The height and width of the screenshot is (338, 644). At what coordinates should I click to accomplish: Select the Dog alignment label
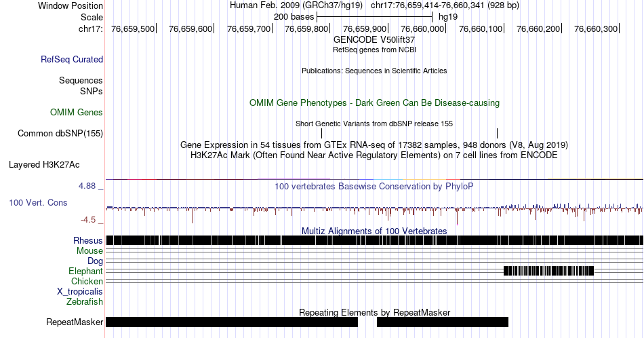click(95, 261)
